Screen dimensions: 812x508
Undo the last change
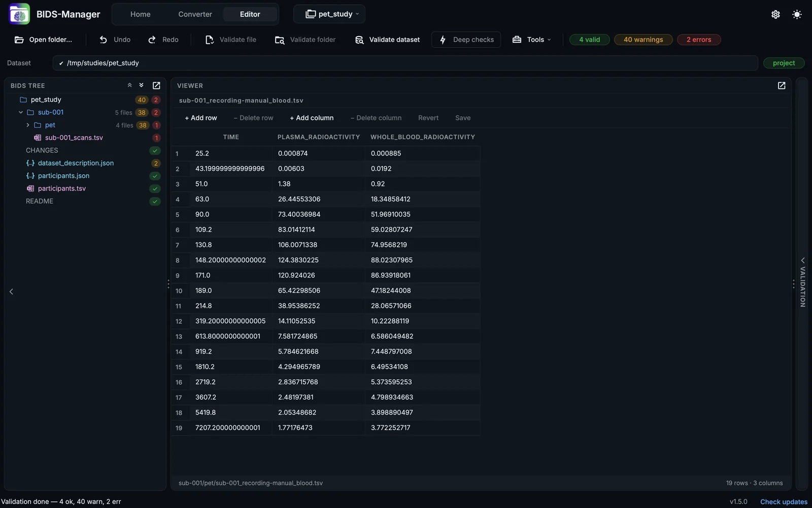pyautogui.click(x=115, y=40)
